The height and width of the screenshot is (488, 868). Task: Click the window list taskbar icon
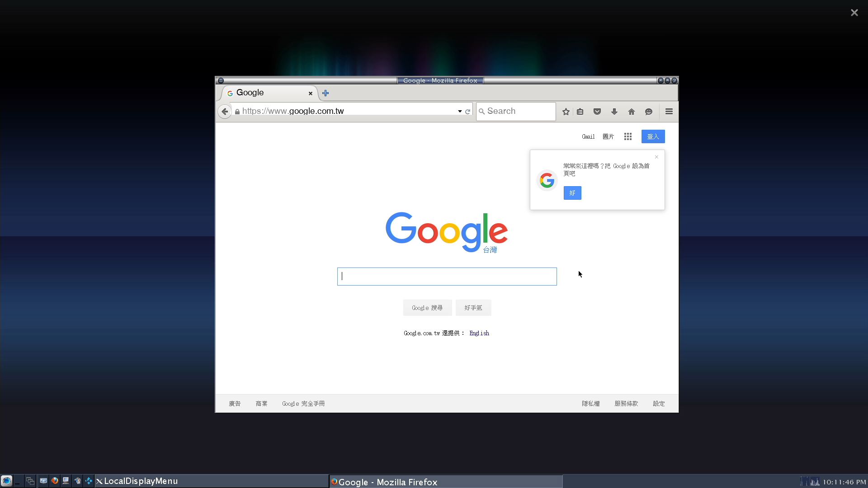[x=30, y=481]
